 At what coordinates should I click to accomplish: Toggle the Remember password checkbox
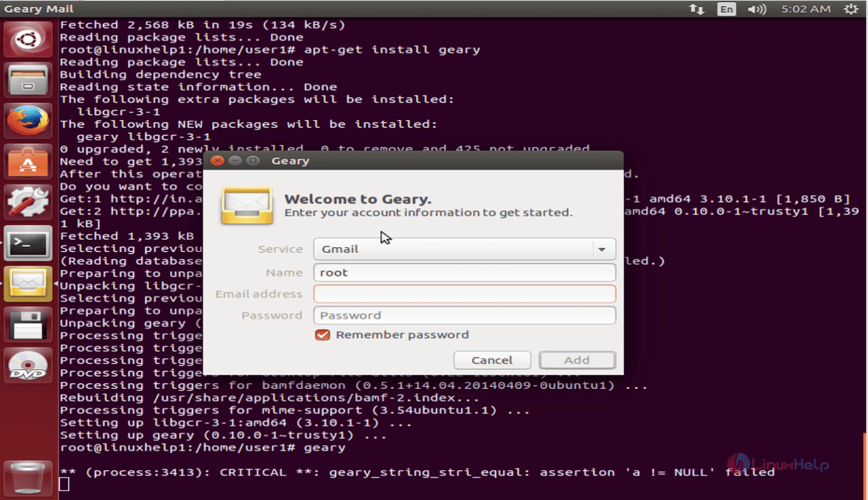pos(323,335)
